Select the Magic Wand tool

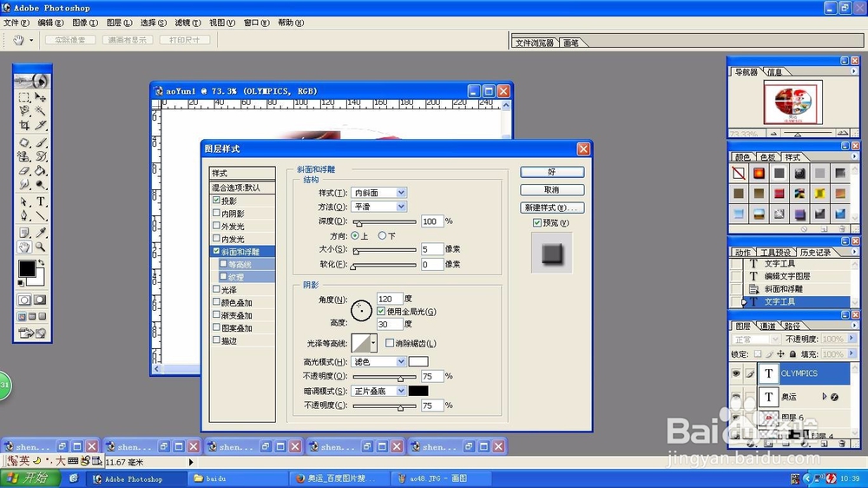coord(41,111)
